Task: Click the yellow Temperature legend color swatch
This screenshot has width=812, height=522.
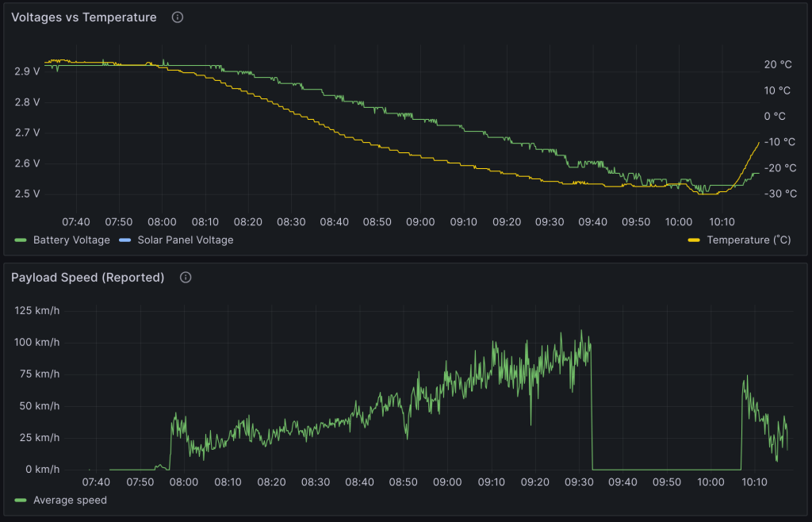Action: pyautogui.click(x=694, y=240)
